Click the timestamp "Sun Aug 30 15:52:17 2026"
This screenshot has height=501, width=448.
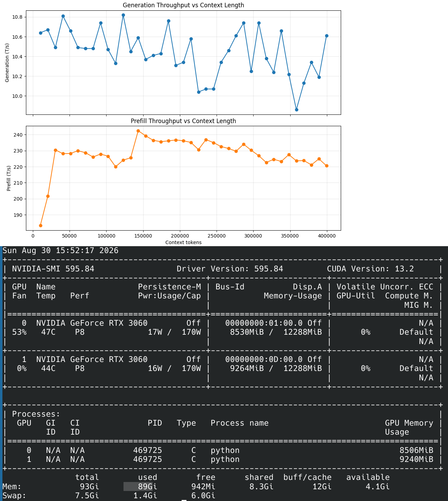click(61, 250)
